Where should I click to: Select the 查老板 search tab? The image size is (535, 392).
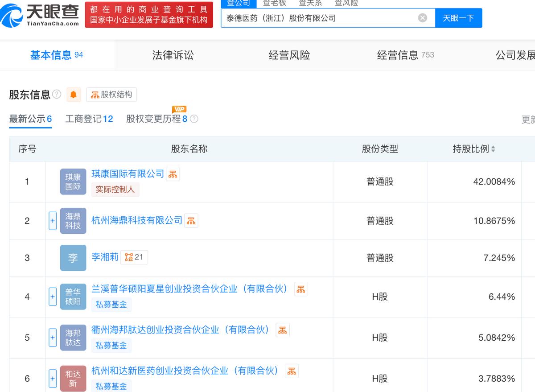pyautogui.click(x=274, y=3)
